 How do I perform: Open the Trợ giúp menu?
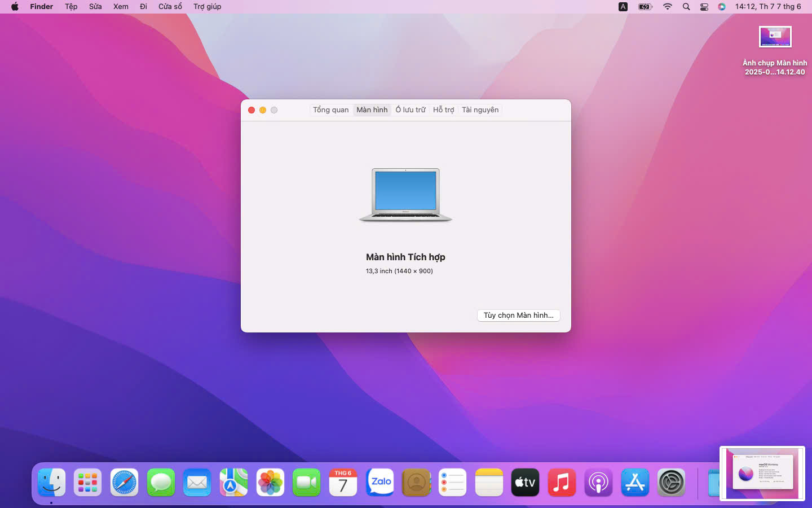[x=207, y=7]
